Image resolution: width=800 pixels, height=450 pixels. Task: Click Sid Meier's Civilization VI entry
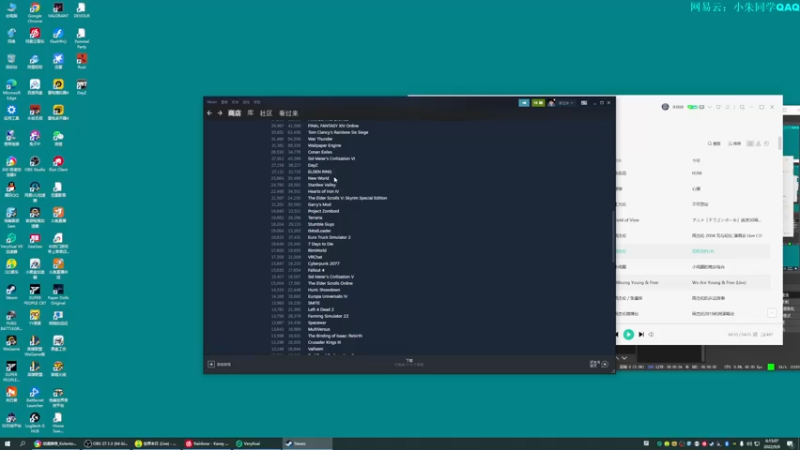331,158
